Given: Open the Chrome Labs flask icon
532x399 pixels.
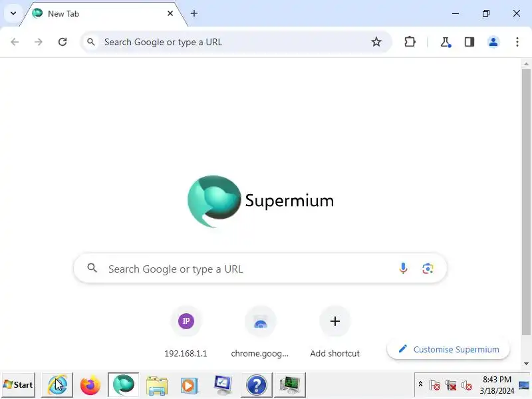Looking at the screenshot, I should pyautogui.click(x=445, y=42).
